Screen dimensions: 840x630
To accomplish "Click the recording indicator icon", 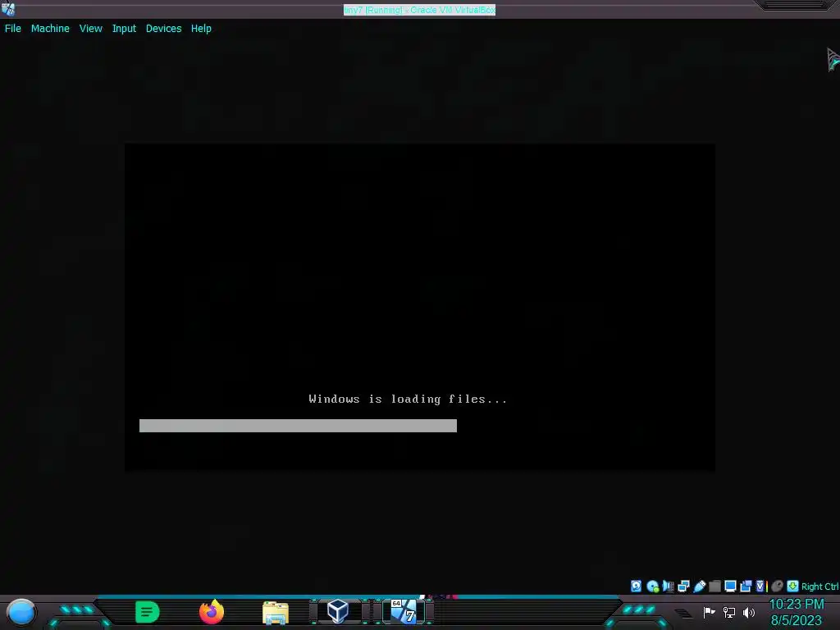I will click(x=745, y=586).
